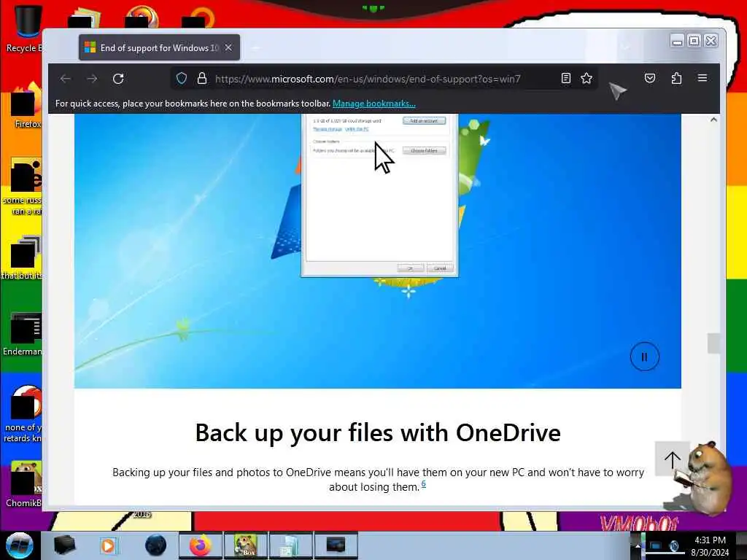Click the URL address field
This screenshot has height=560, width=747.
pyautogui.click(x=368, y=79)
